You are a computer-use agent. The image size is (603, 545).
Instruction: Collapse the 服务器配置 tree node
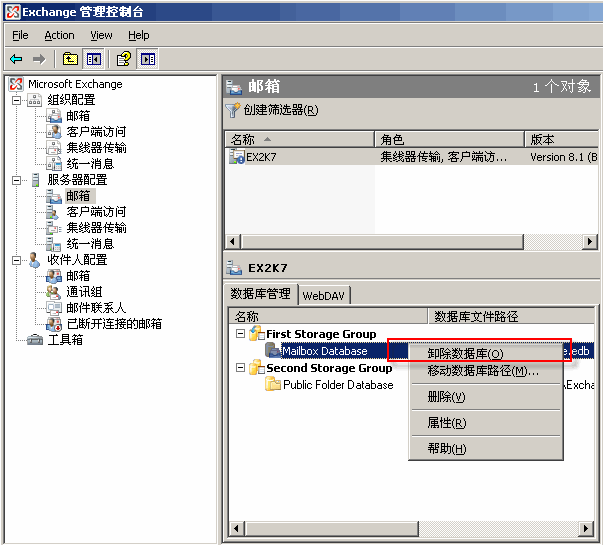[17, 180]
